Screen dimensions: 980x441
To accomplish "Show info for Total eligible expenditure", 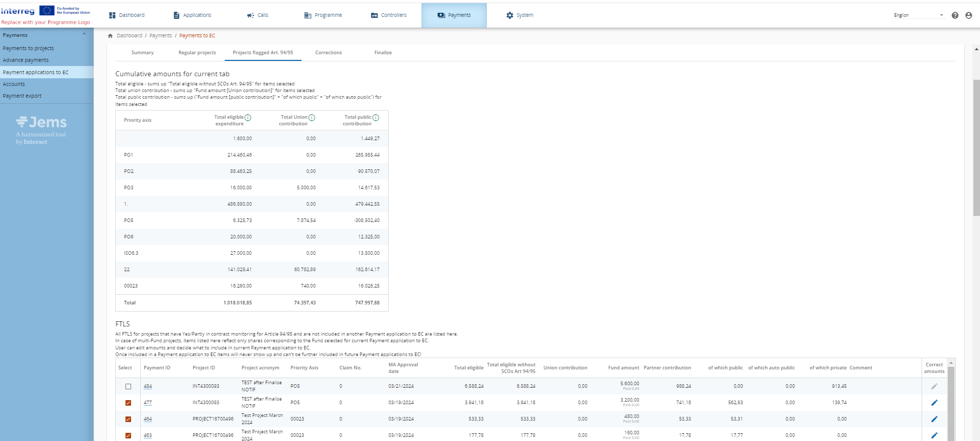I will [248, 118].
